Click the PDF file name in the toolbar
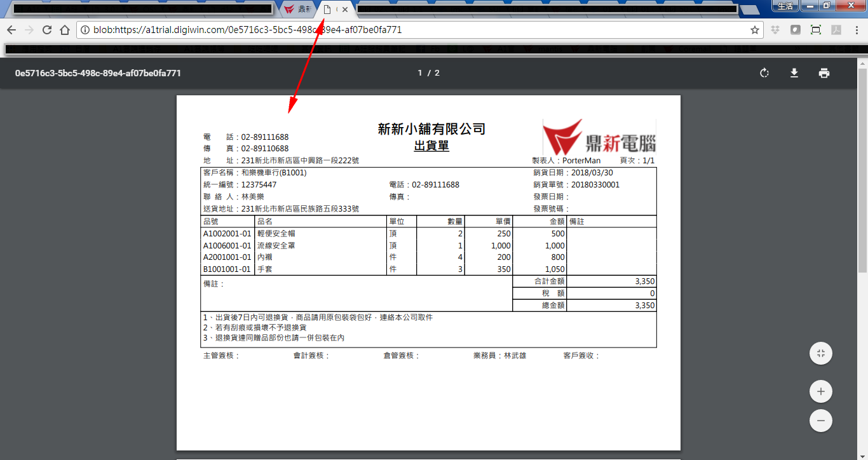868x460 pixels. (x=98, y=73)
